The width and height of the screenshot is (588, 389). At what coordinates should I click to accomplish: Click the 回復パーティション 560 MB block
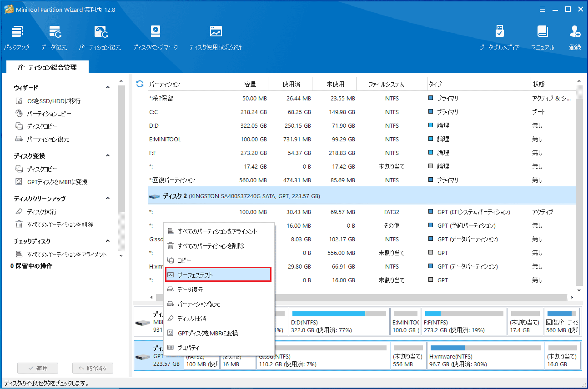click(x=562, y=322)
